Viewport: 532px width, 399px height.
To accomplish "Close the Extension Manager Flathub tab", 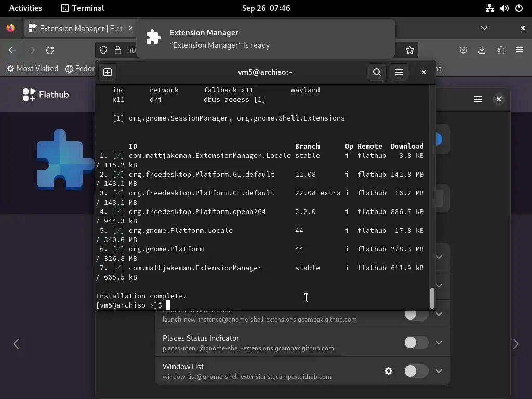I will point(131,28).
